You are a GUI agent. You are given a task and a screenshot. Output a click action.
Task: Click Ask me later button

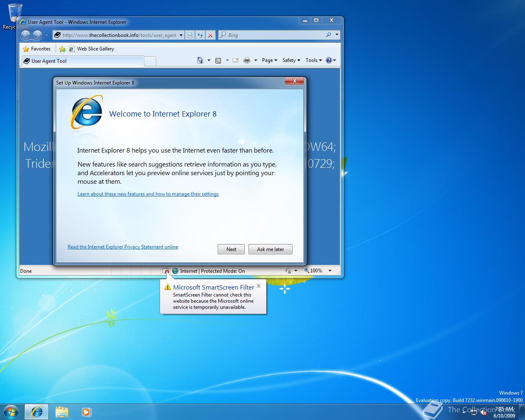tap(270, 249)
